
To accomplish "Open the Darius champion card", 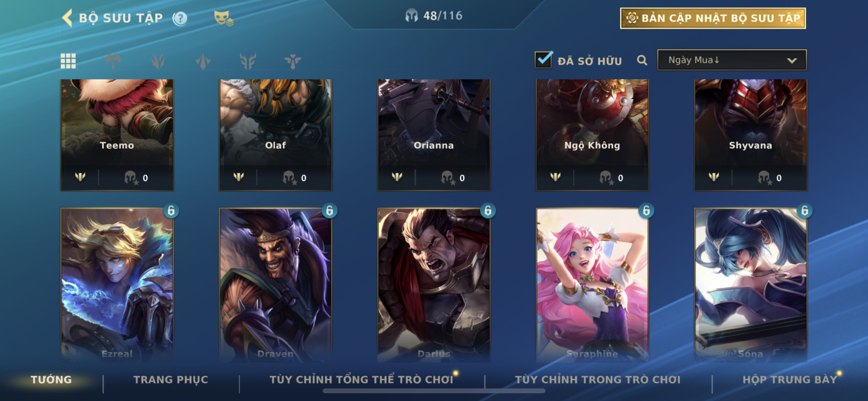I will [434, 285].
